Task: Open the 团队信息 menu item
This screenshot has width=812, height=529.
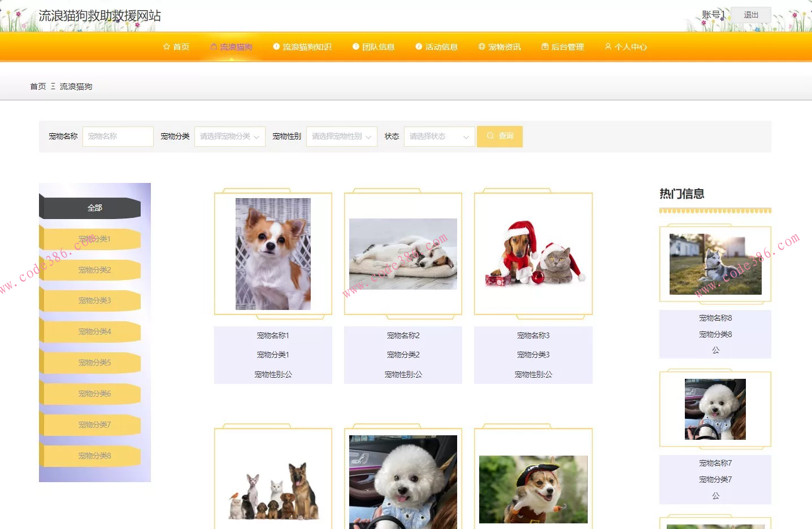Action: [378, 47]
